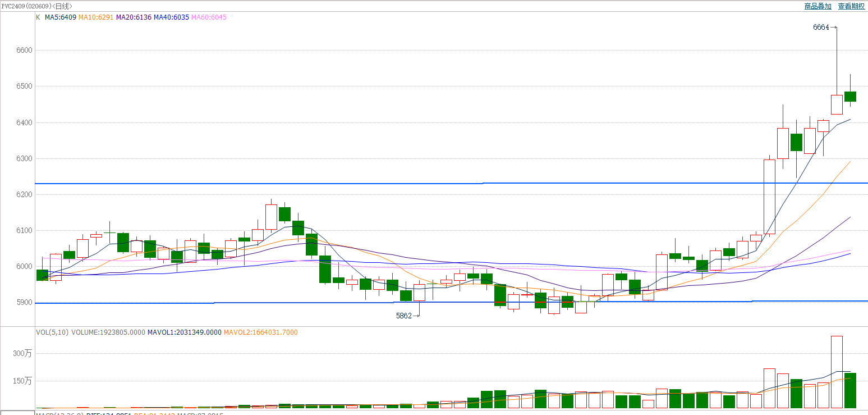Viewport: 868px width, 415px height.
Task: Click the last green volume bar
Action: tap(850, 390)
